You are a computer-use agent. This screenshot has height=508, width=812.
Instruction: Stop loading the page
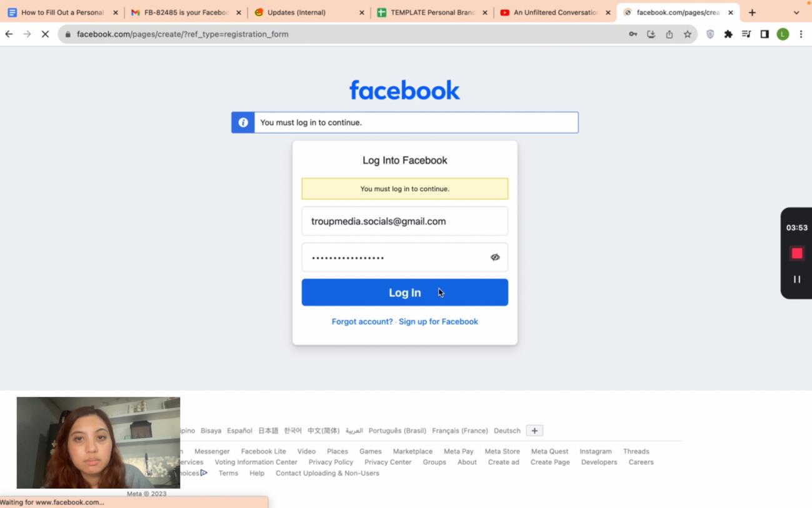45,34
